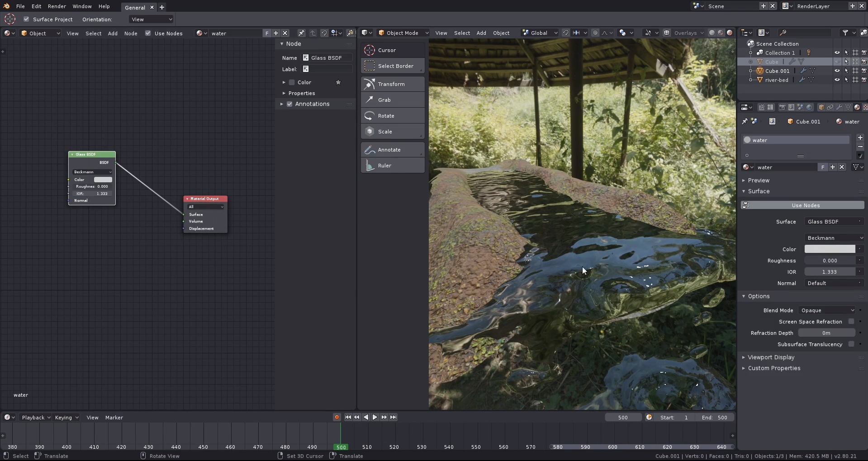868x461 pixels.
Task: Open the Render menu
Action: tap(57, 6)
